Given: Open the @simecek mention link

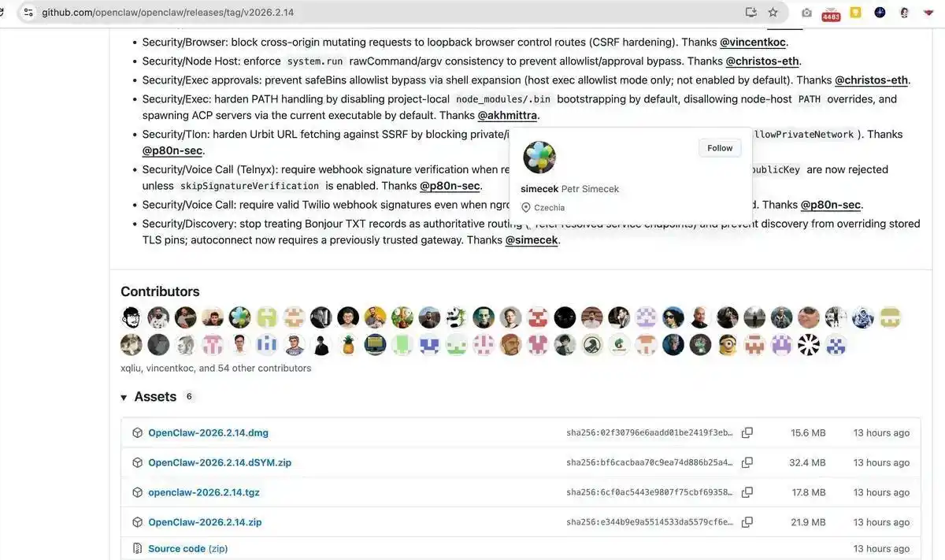Looking at the screenshot, I should pyautogui.click(x=532, y=240).
